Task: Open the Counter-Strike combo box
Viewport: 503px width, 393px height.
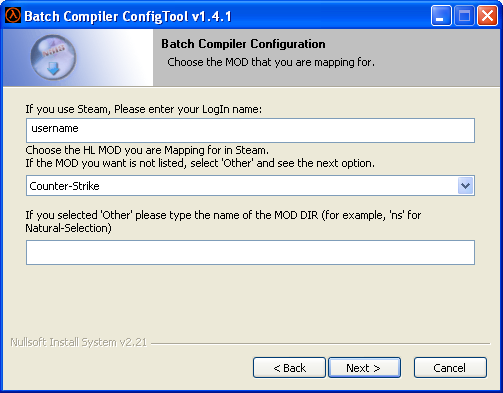Action: click(x=250, y=186)
